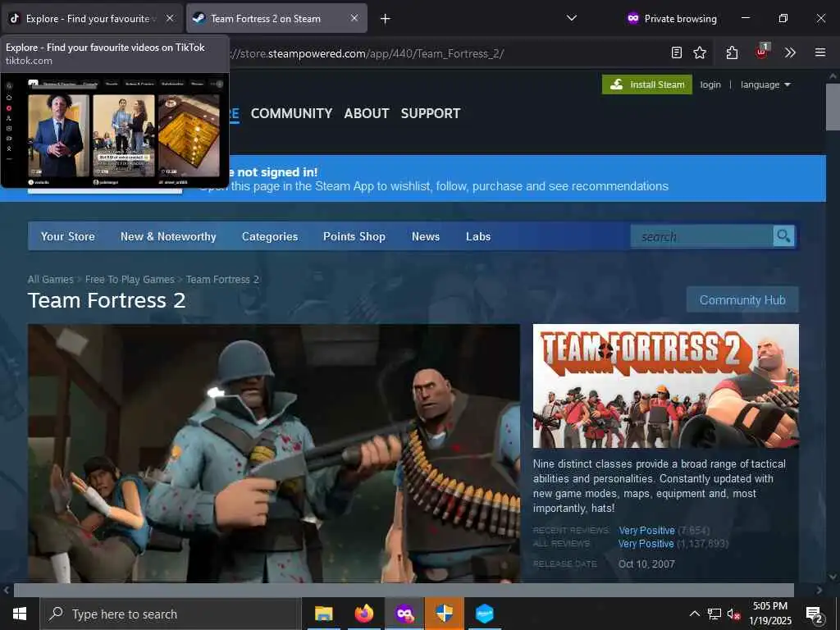Image resolution: width=840 pixels, height=630 pixels.
Task: Open a new browser tab
Action: coord(386,19)
